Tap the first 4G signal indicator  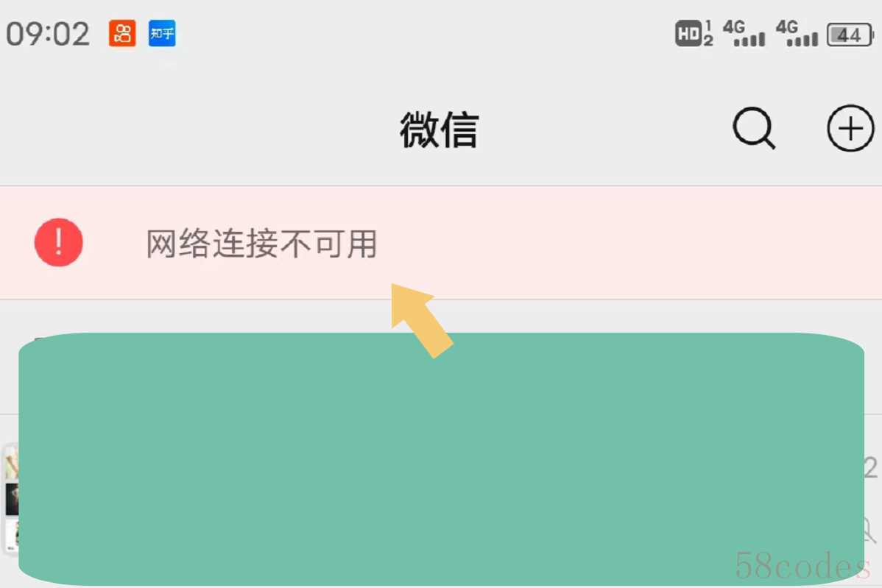coord(744,33)
